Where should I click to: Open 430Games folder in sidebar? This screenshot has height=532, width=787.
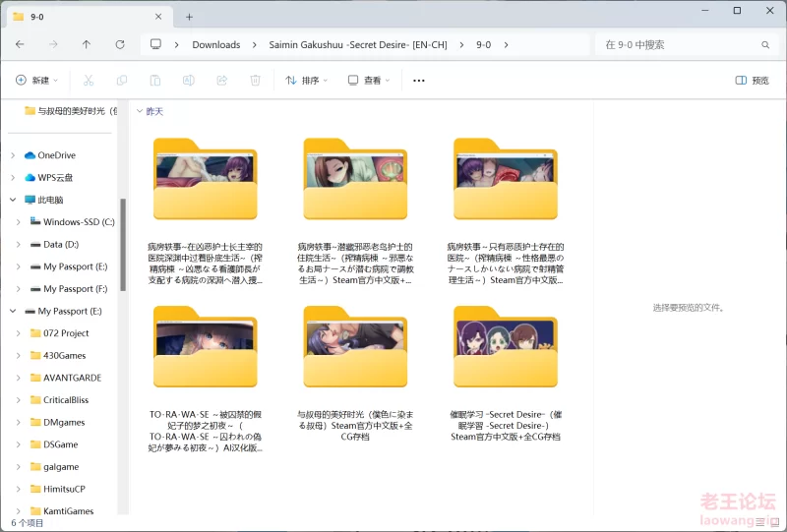(58, 355)
